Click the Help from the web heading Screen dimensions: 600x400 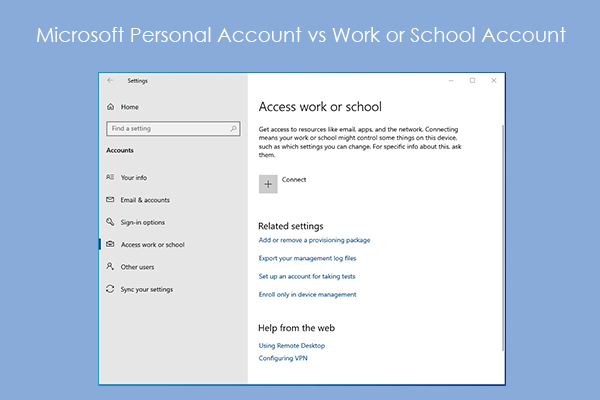297,328
